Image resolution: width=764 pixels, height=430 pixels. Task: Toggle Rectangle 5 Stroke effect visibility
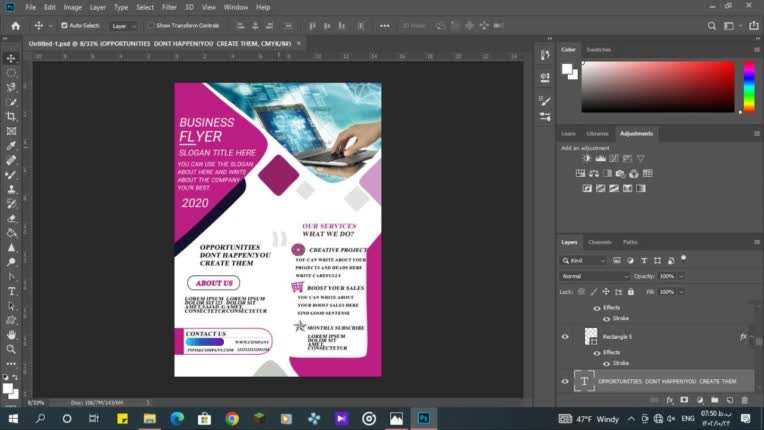tap(607, 363)
